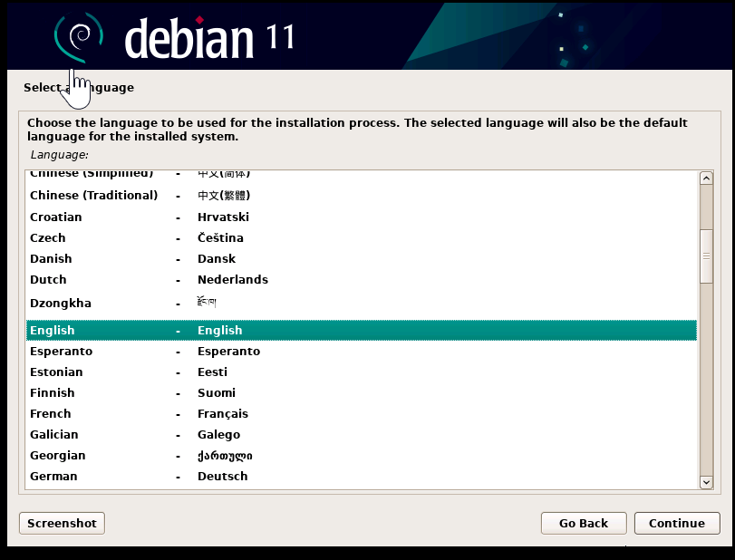Click the scrollbar up arrow
735x560 pixels.
coord(706,179)
